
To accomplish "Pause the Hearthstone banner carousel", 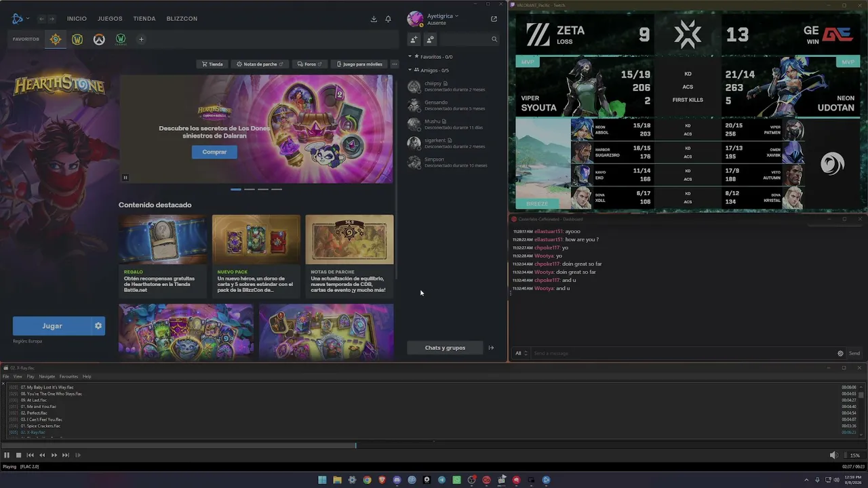I will 125,178.
